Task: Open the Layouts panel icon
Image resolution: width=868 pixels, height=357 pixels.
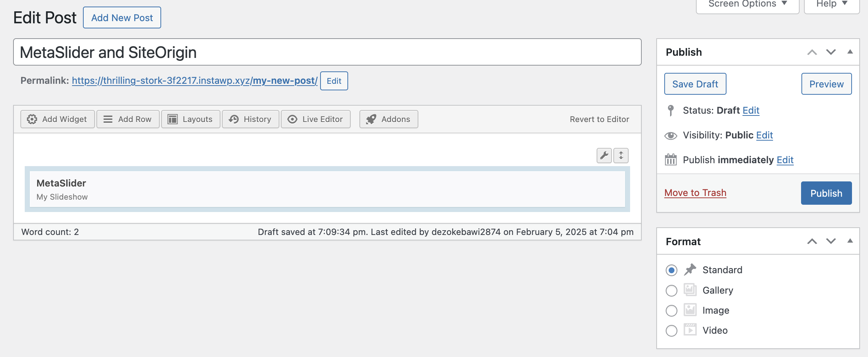Action: pos(172,119)
